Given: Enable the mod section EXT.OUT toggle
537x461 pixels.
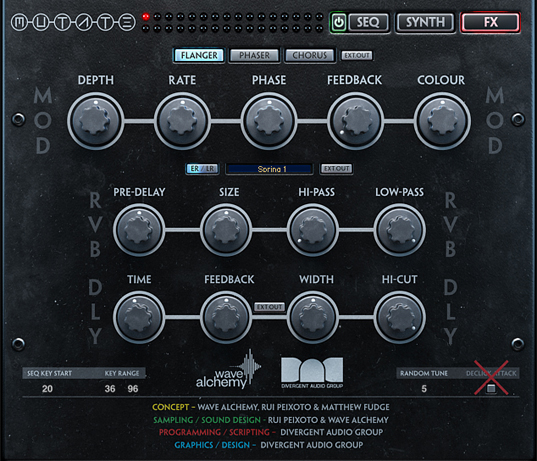Looking at the screenshot, I should click(x=357, y=55).
